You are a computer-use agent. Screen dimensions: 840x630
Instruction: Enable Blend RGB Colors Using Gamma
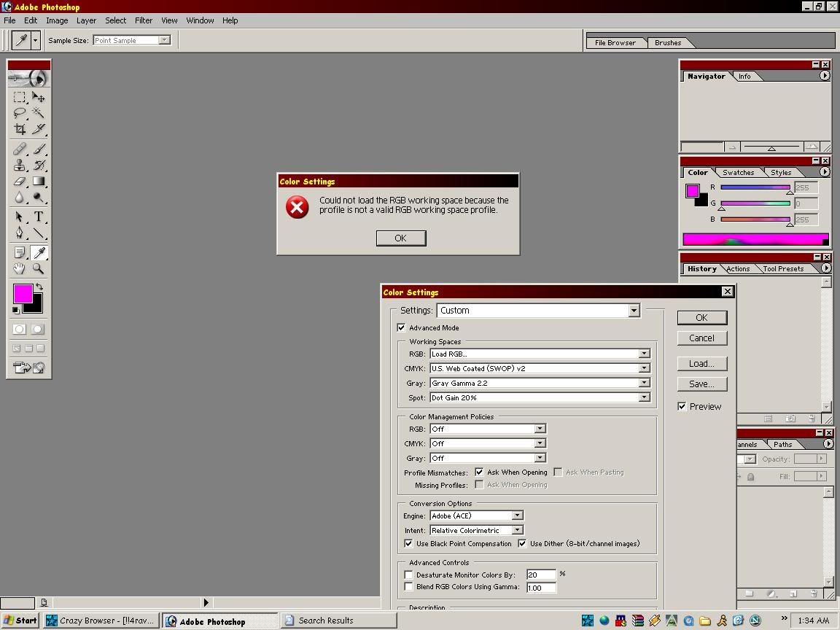408,586
